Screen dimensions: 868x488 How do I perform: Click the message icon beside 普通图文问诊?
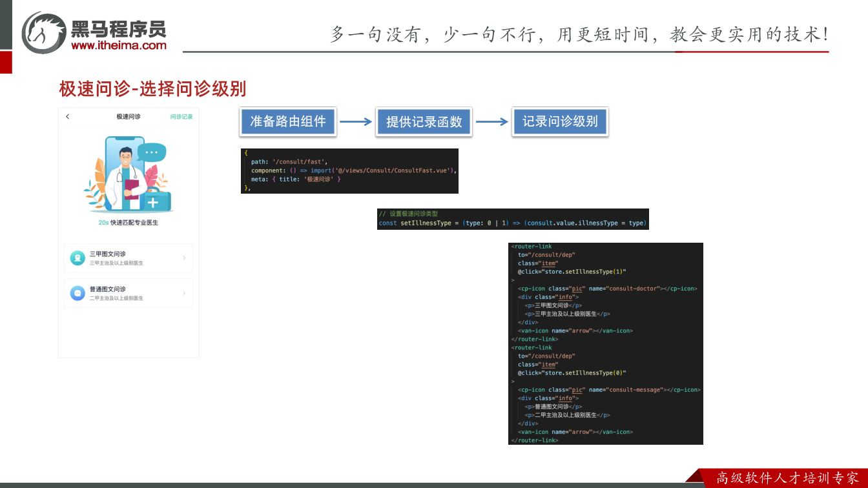click(77, 293)
